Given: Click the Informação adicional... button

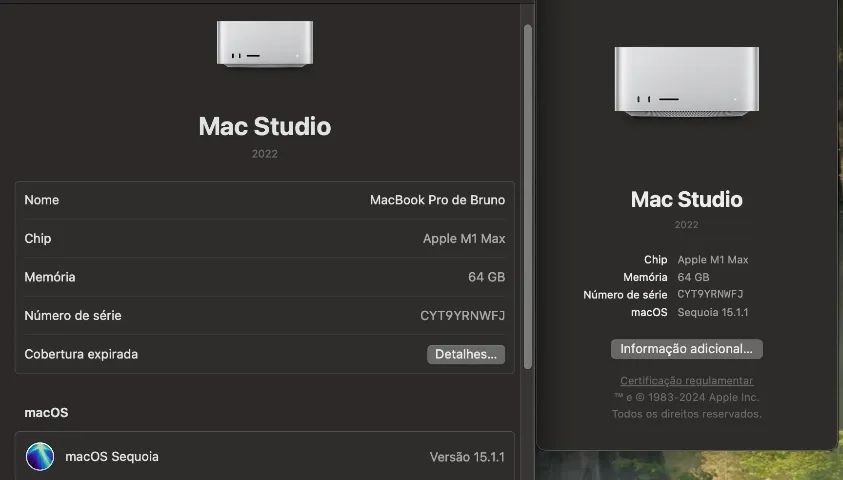Looking at the screenshot, I should coord(687,349).
